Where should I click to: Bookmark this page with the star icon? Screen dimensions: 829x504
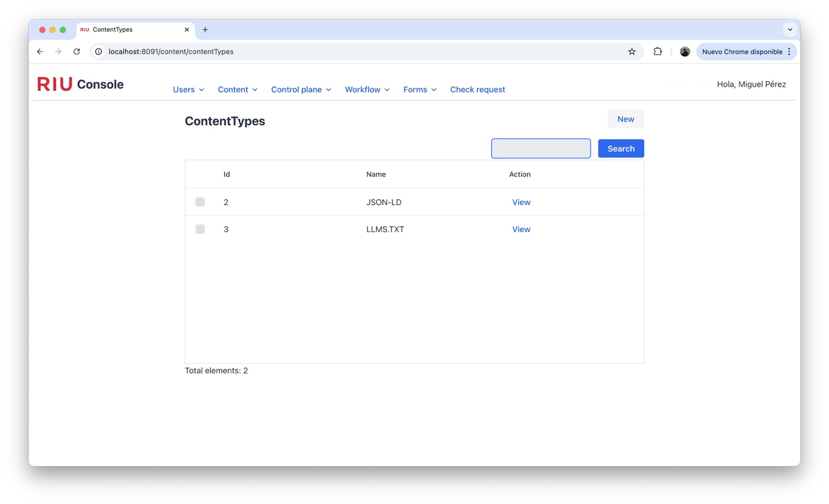[x=631, y=52]
